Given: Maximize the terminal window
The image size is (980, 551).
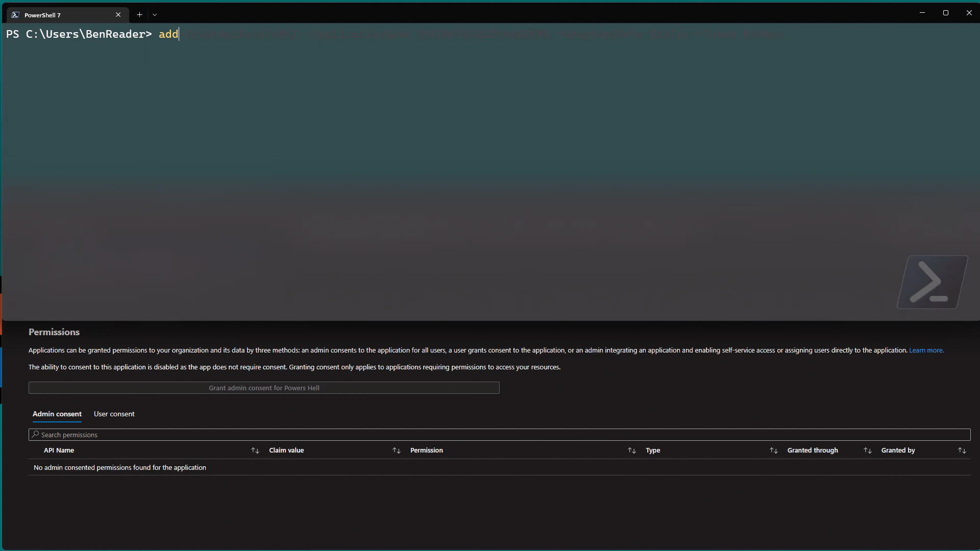Looking at the screenshot, I should [945, 13].
